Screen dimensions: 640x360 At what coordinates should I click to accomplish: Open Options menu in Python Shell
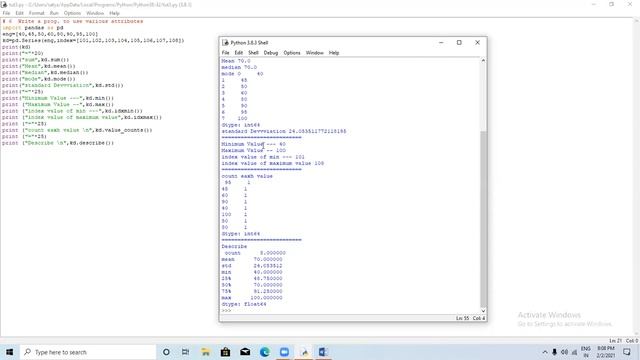pos(292,53)
